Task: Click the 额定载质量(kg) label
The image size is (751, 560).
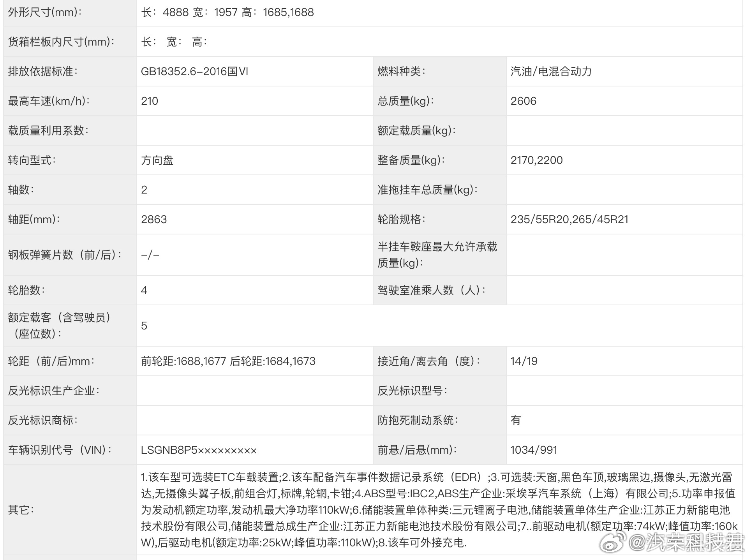Action: [x=417, y=131]
